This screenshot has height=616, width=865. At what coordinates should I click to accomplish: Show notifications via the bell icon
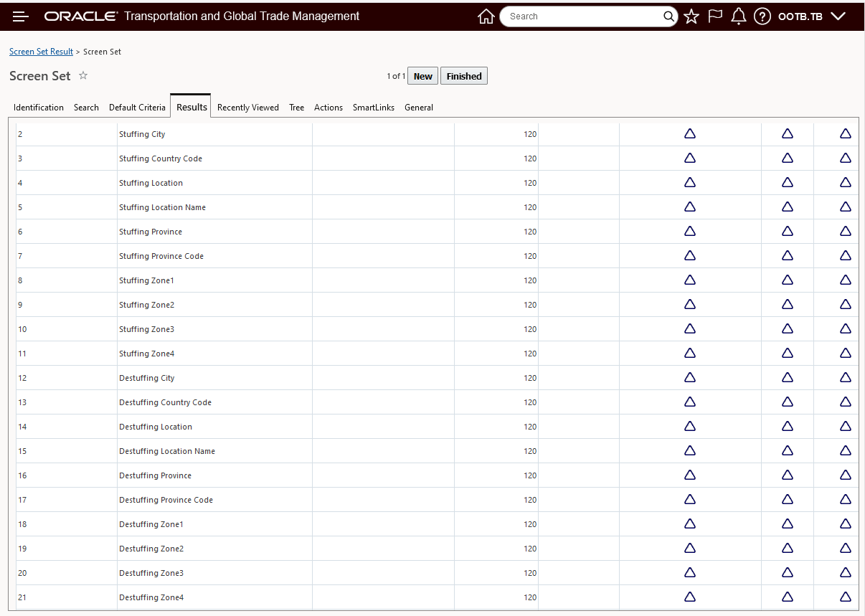click(739, 16)
